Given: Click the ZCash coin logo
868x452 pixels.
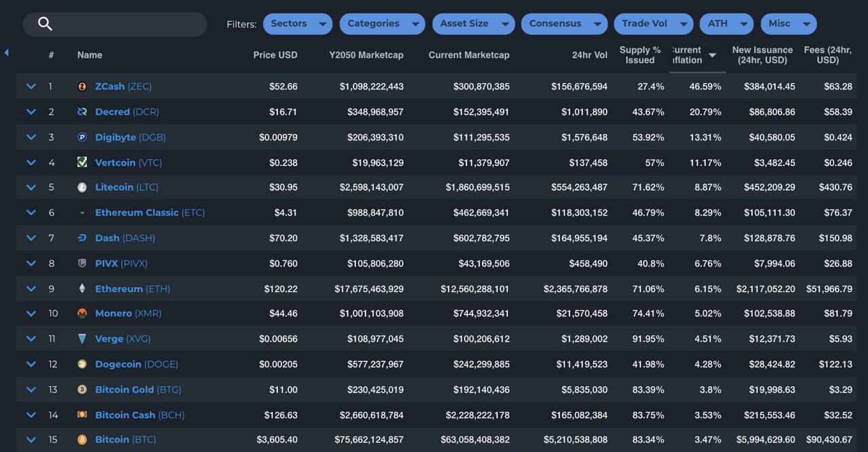Looking at the screenshot, I should coord(82,87).
